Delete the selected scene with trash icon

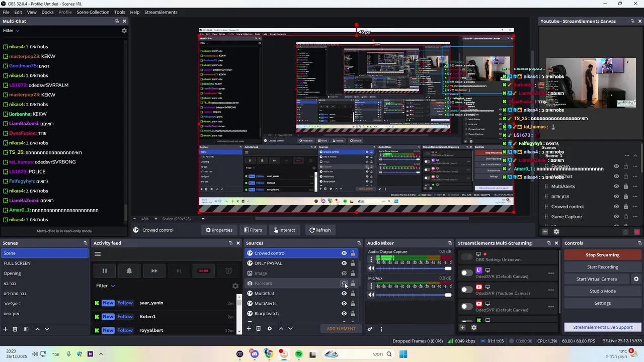click(x=15, y=329)
